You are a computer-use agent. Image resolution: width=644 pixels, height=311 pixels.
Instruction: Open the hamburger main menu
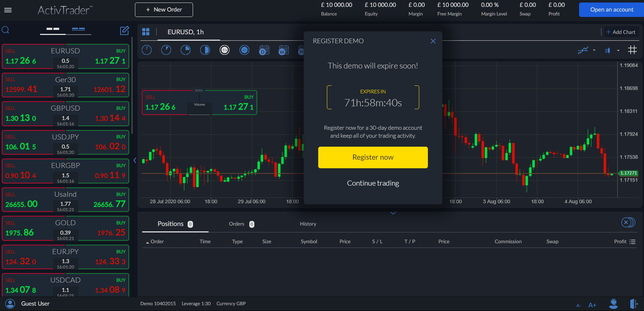8,10
